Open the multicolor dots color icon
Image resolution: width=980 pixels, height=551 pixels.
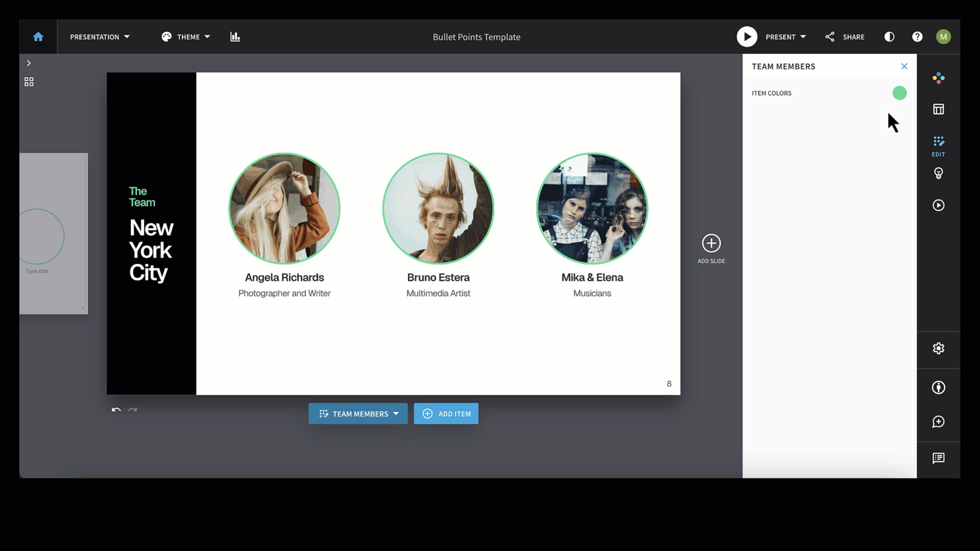click(938, 78)
